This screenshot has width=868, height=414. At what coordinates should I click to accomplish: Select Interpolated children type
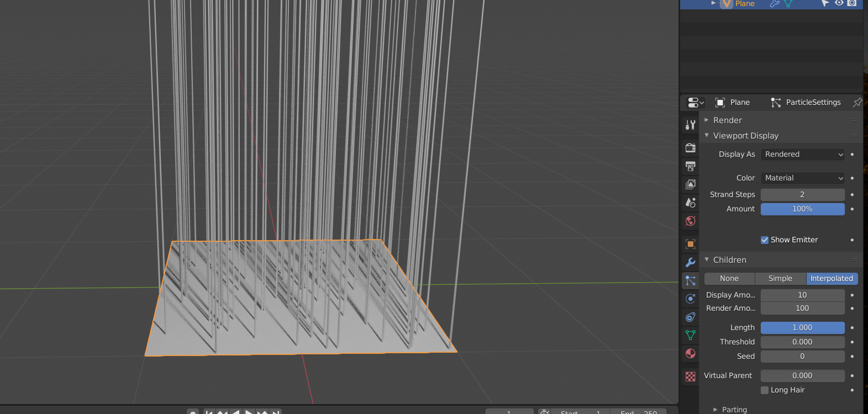point(832,279)
